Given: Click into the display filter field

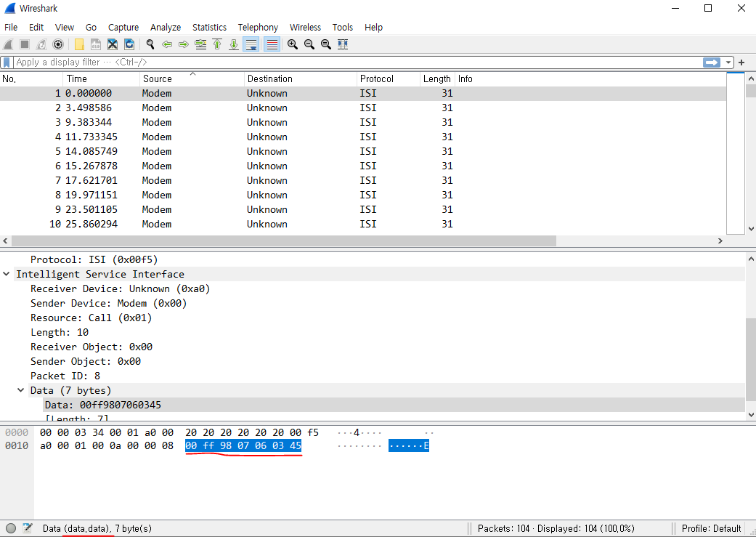Looking at the screenshot, I should pos(357,62).
